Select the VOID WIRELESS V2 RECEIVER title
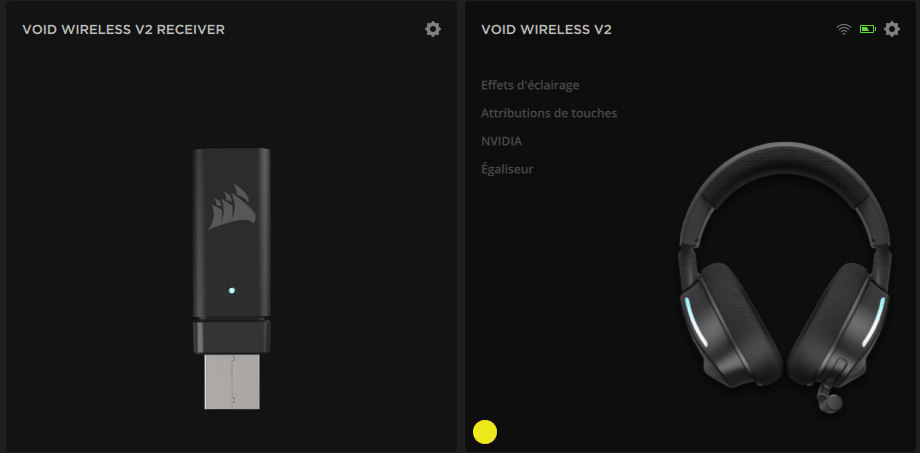This screenshot has height=453, width=920. [123, 29]
